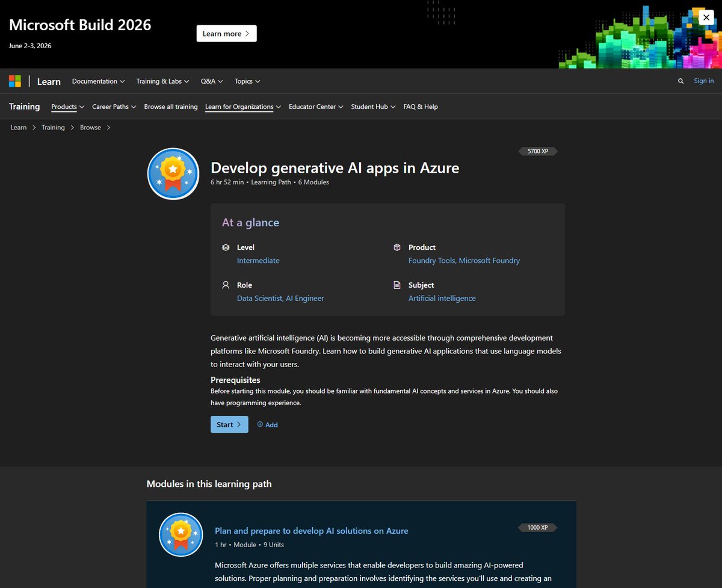
Task: Click the learning path trophy badge
Action: click(x=173, y=174)
